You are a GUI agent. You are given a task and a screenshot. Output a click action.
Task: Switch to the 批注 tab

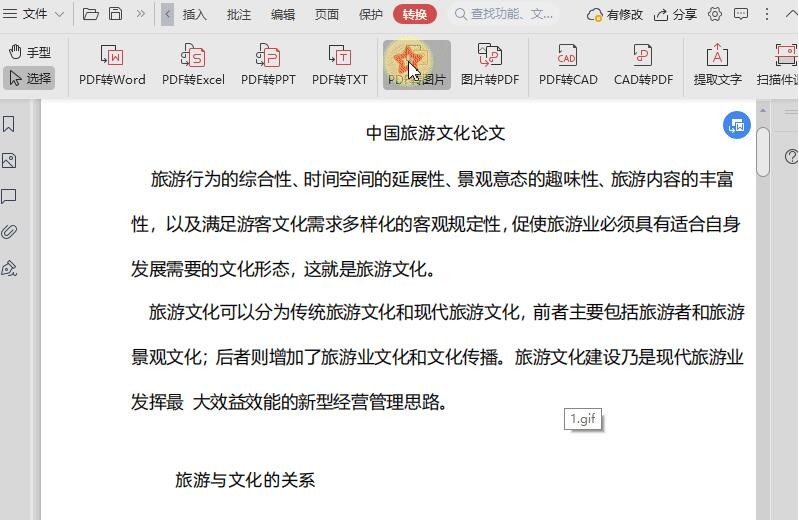238,14
